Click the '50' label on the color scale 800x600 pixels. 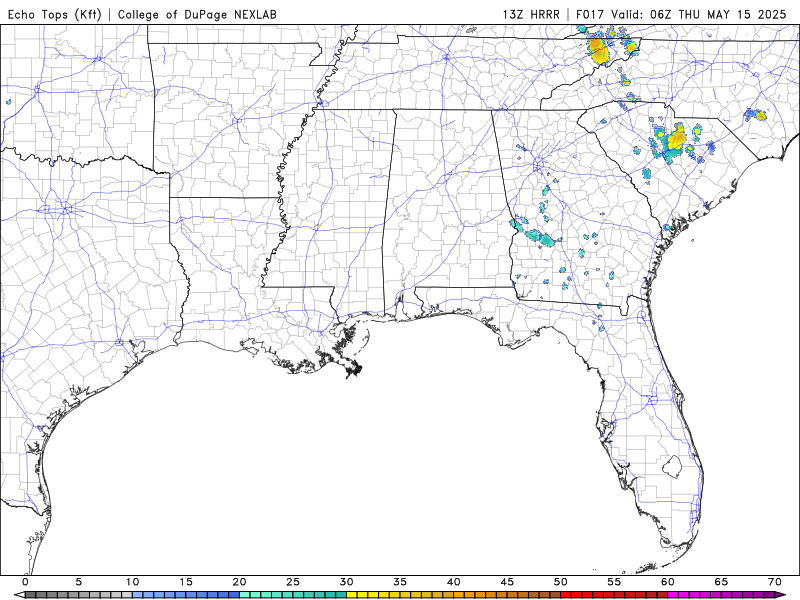561,582
